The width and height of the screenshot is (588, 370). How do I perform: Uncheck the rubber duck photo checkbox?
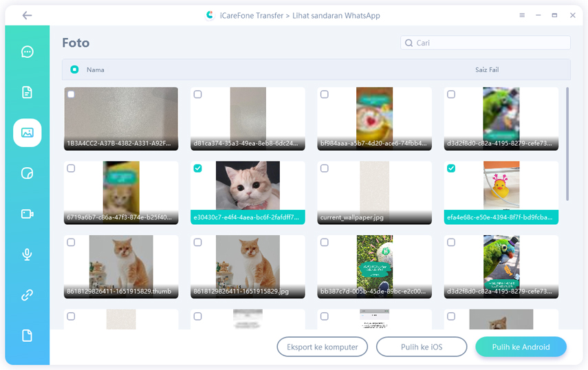pos(451,168)
